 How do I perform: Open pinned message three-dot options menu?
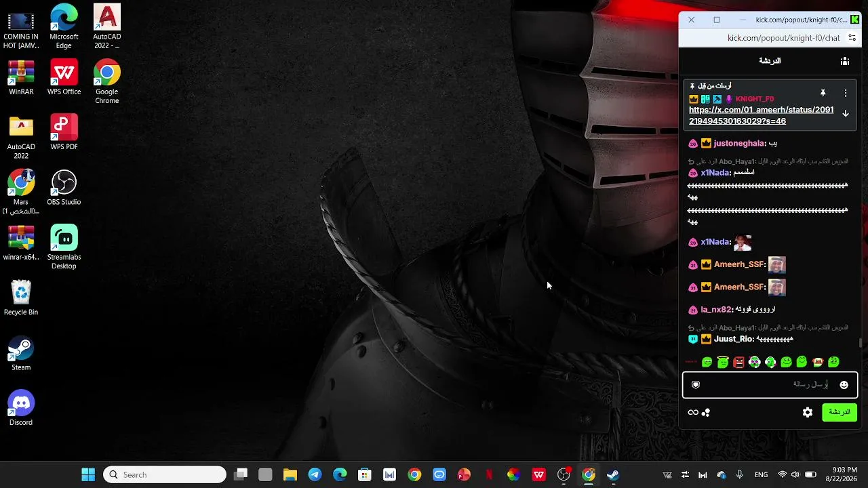click(845, 93)
